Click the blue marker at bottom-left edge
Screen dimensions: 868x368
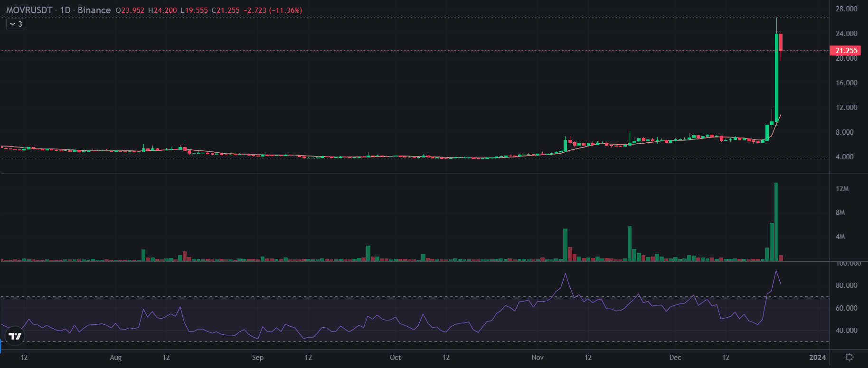point(0,347)
